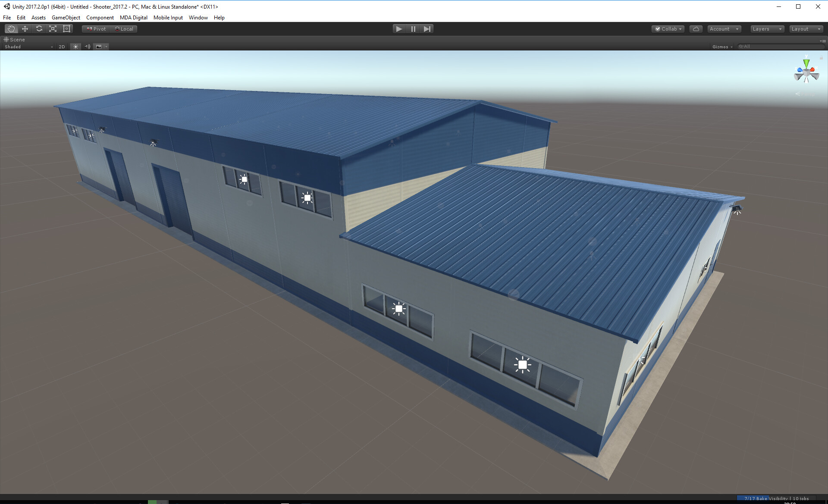The width and height of the screenshot is (828, 504).
Task: Toggle scene effects image button
Action: [99, 47]
